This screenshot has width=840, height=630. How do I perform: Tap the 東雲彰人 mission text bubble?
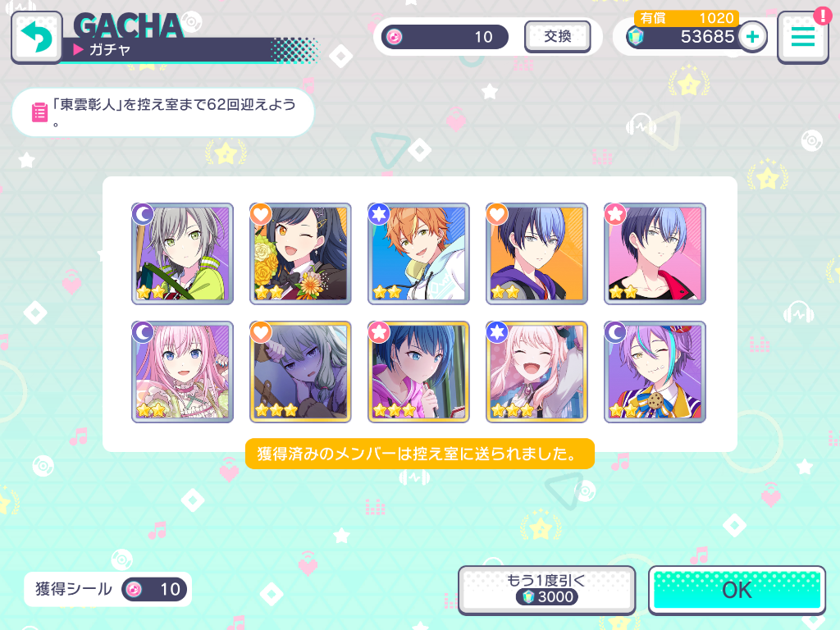pyautogui.click(x=163, y=112)
